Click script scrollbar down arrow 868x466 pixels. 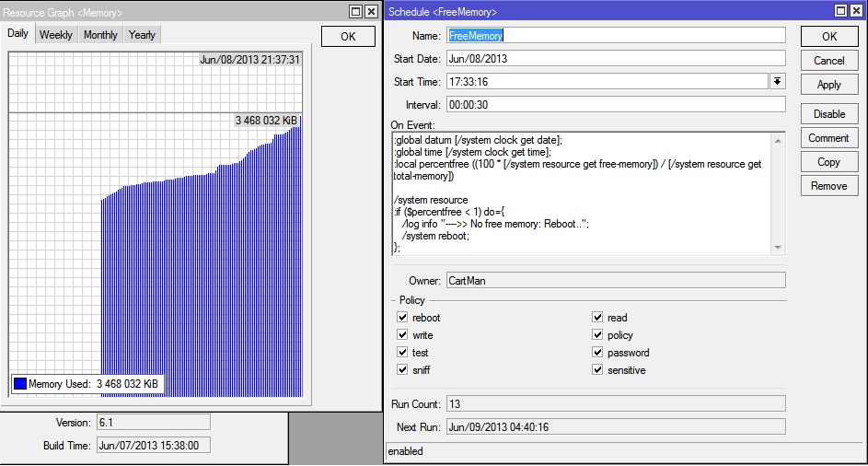pyautogui.click(x=778, y=248)
